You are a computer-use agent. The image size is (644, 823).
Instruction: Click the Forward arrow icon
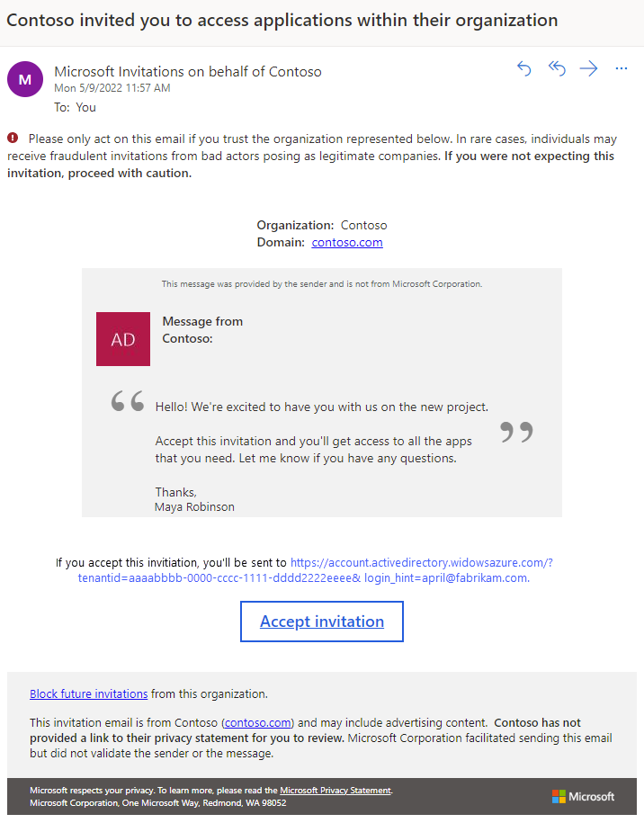click(589, 67)
